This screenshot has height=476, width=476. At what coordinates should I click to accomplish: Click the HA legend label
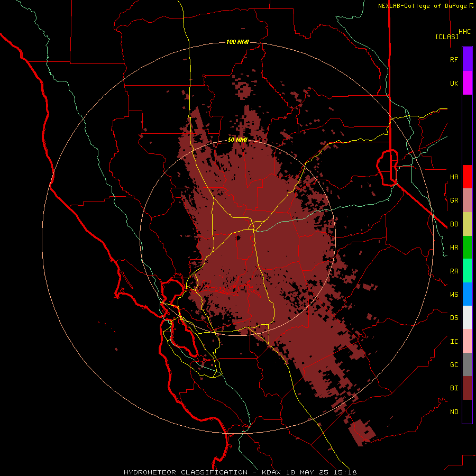[x=454, y=177]
